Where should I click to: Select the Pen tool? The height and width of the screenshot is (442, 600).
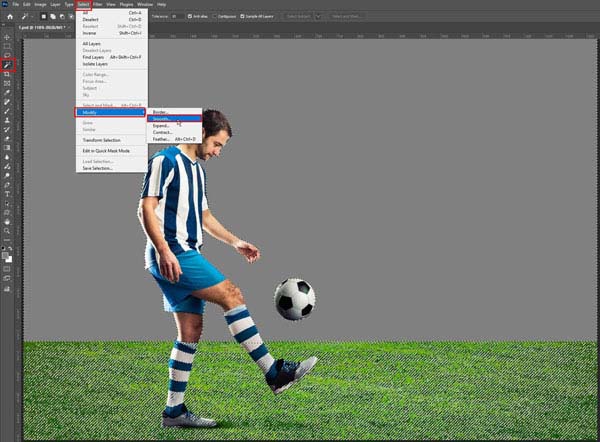(x=7, y=185)
